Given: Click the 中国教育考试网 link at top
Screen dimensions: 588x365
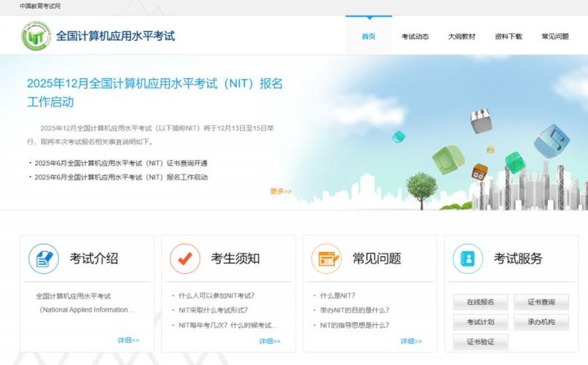Looking at the screenshot, I should click(x=40, y=6).
